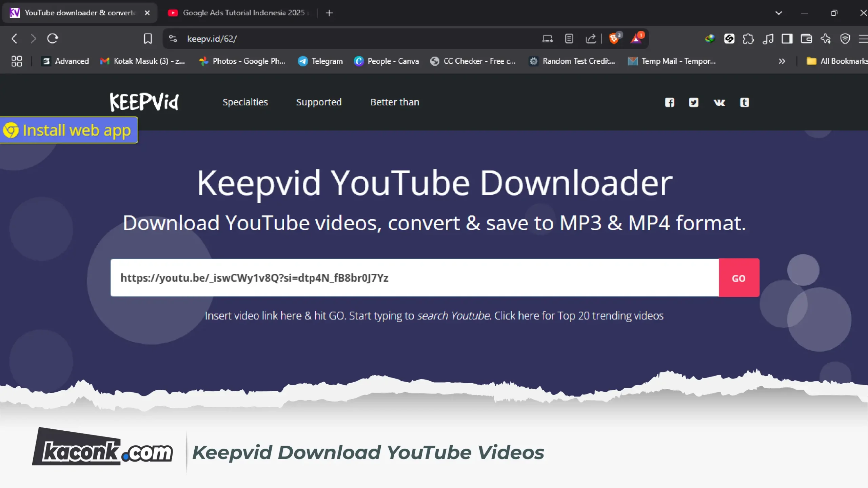868x488 pixels.
Task: Open People - Canva bookmark
Action: click(x=386, y=61)
